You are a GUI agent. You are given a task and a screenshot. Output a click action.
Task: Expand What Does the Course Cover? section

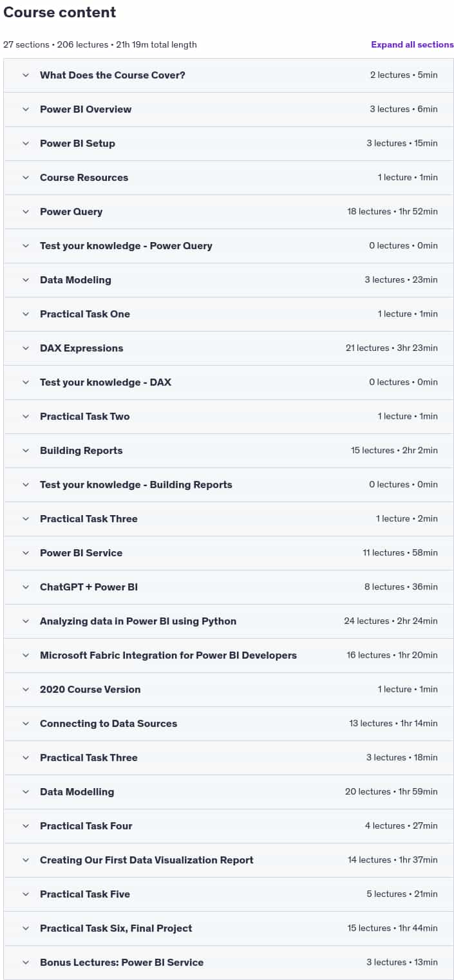pos(229,75)
